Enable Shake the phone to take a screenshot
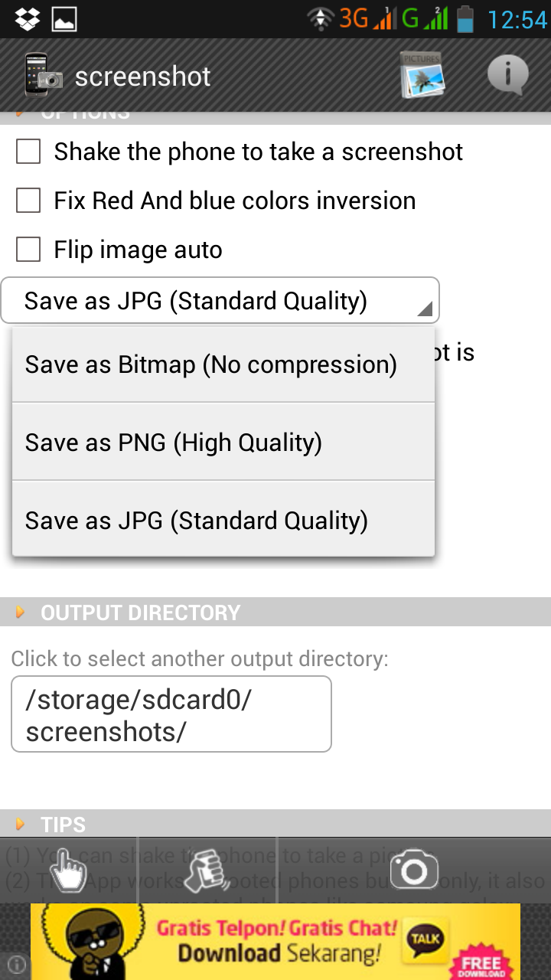 (x=28, y=152)
